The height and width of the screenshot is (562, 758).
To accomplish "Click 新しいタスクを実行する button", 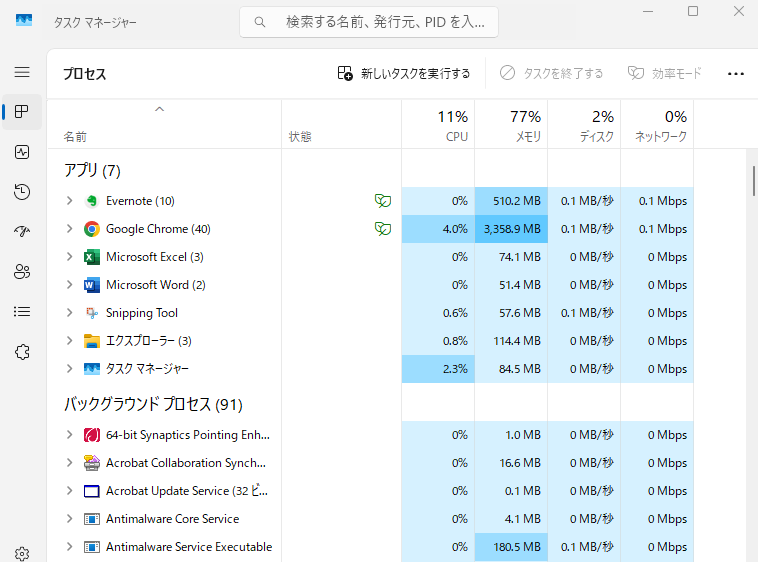I will pos(404,73).
